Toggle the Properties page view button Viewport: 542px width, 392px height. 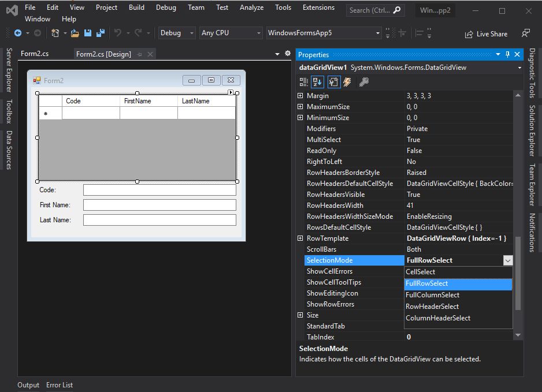[x=333, y=82]
